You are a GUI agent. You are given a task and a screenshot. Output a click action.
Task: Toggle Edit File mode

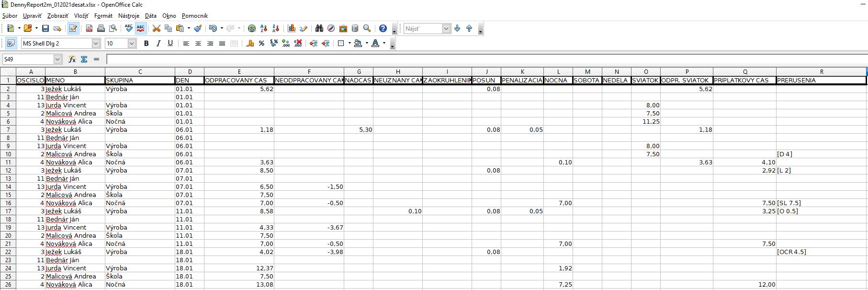[x=73, y=29]
